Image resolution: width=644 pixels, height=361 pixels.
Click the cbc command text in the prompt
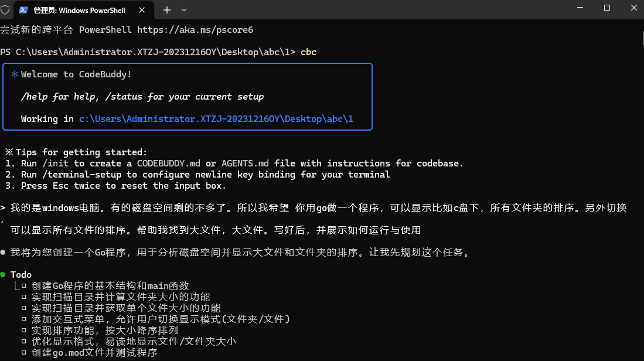point(308,52)
